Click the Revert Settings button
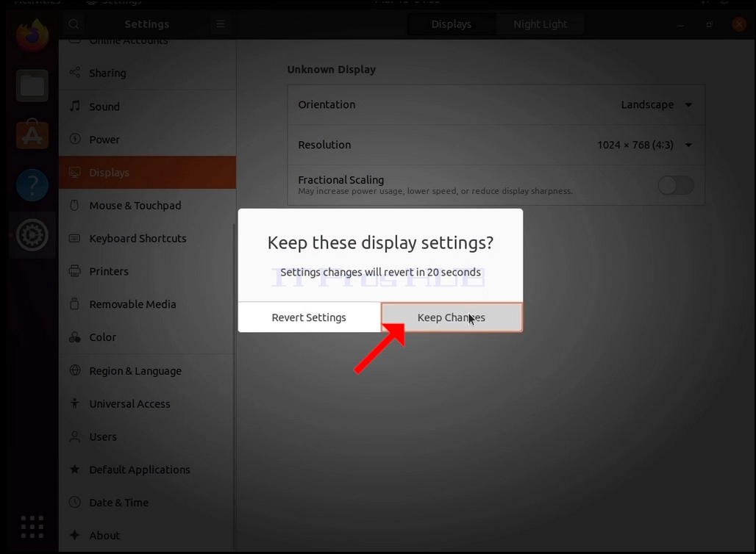756x554 pixels. [x=309, y=317]
